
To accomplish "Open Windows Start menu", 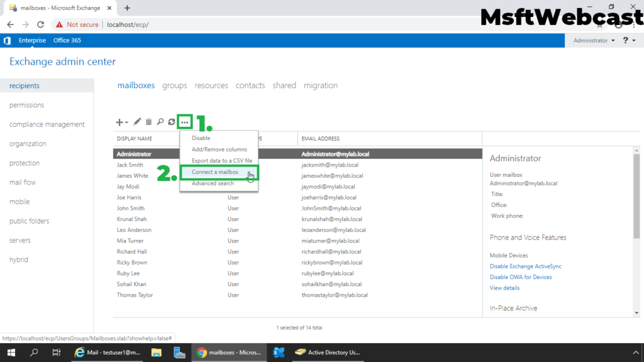I will [x=11, y=352].
